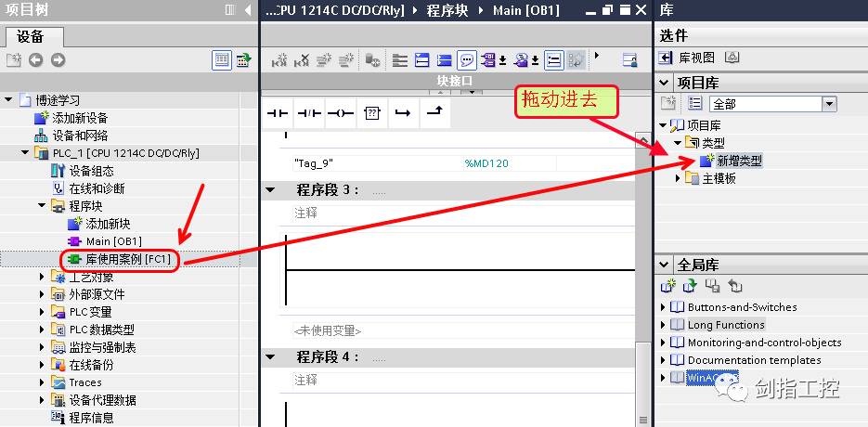Image resolution: width=868 pixels, height=427 pixels.
Task: Open the 全部 filter dropdown
Action: (x=829, y=104)
